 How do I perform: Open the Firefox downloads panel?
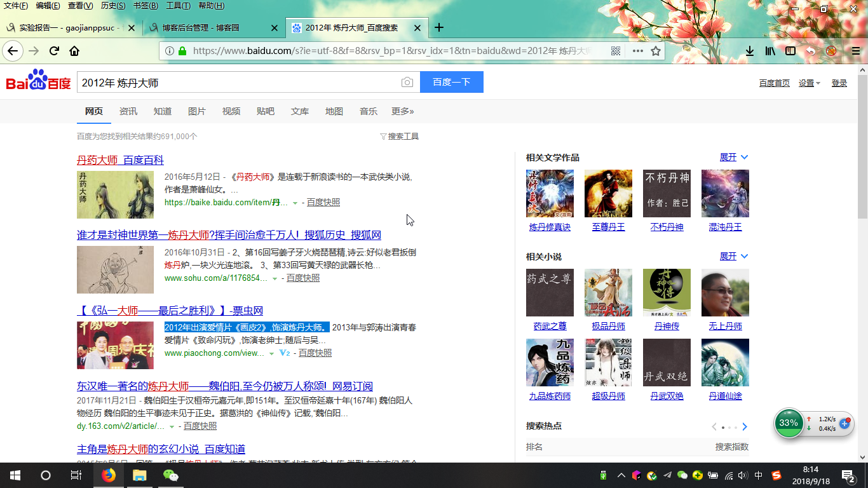tap(750, 51)
